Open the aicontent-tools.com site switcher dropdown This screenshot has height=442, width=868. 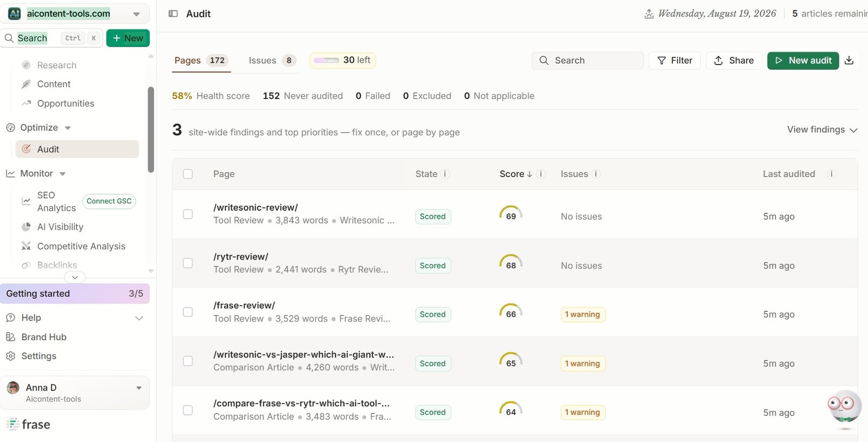pyautogui.click(x=136, y=14)
